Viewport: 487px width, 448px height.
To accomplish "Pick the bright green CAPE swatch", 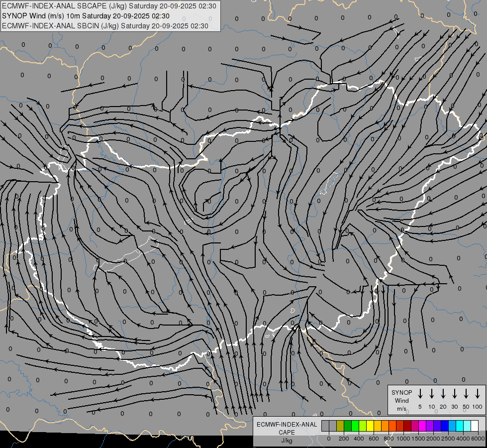I will pos(355,426).
